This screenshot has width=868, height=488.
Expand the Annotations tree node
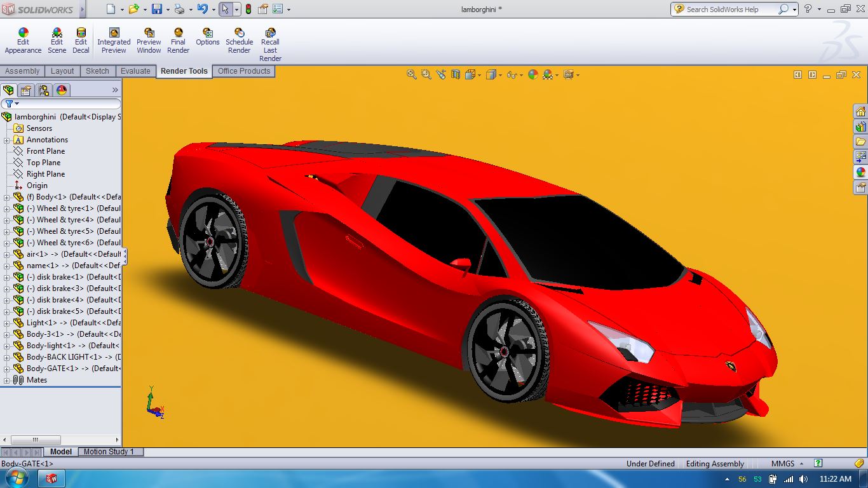click(6, 140)
